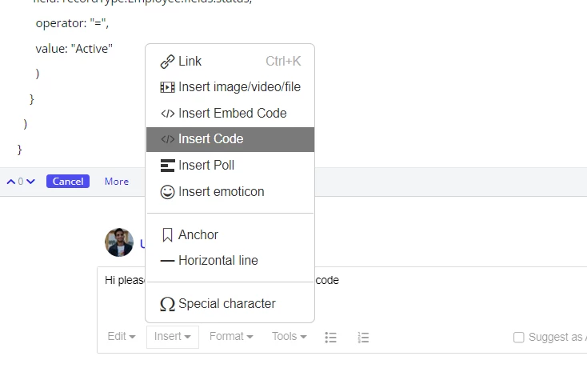Choose Insert image/video/file option
587x392 pixels.
point(230,87)
